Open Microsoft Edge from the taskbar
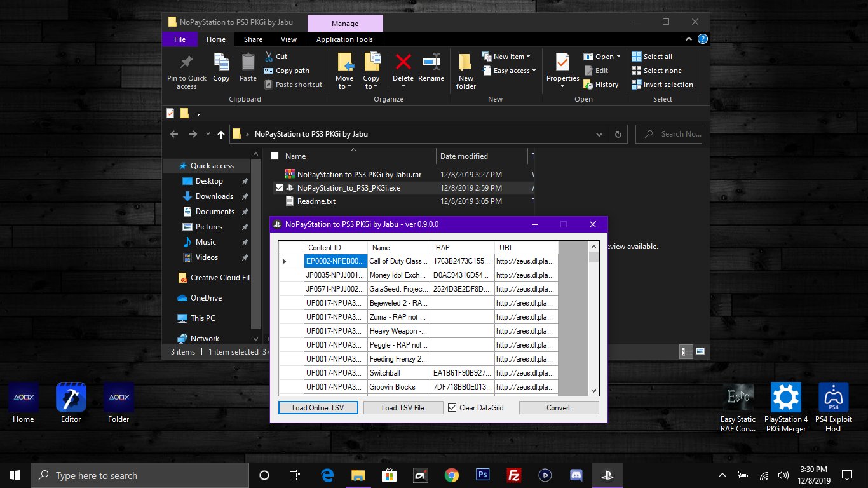Screen dimensions: 868x488 [x=328, y=475]
